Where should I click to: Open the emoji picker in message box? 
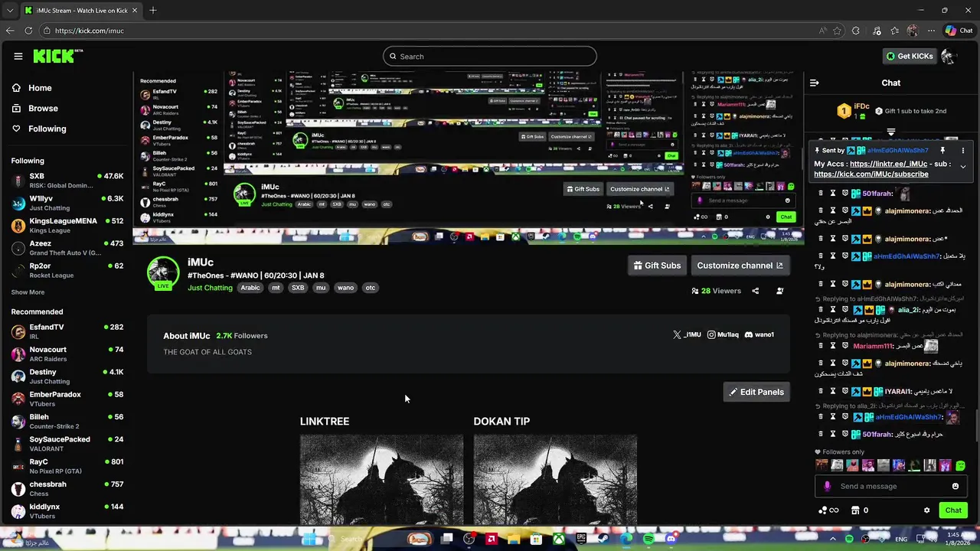point(955,486)
